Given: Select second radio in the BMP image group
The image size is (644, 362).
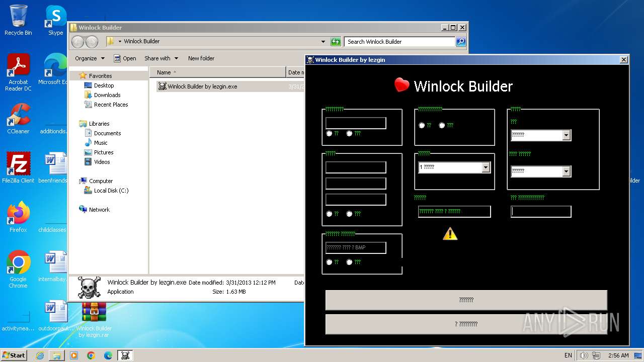Looking at the screenshot, I should (349, 262).
